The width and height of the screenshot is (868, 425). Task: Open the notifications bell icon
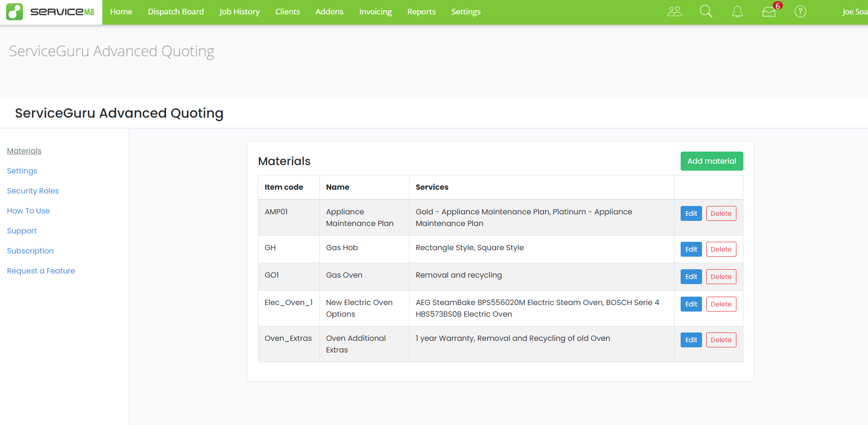click(737, 12)
